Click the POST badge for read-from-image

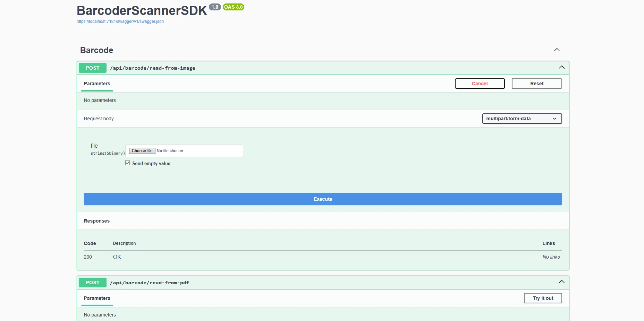click(93, 68)
